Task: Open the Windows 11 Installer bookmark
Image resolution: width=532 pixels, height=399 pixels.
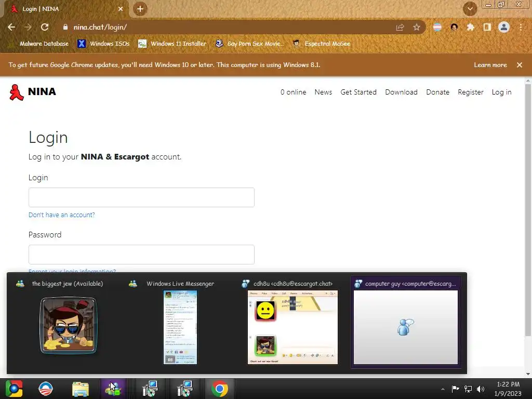Action: point(172,44)
